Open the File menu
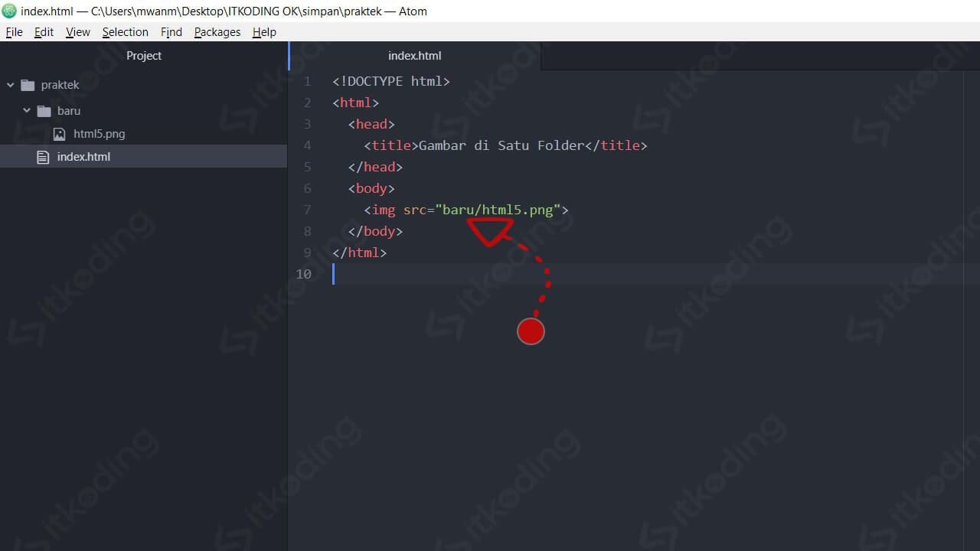The width and height of the screenshot is (980, 551). [14, 32]
